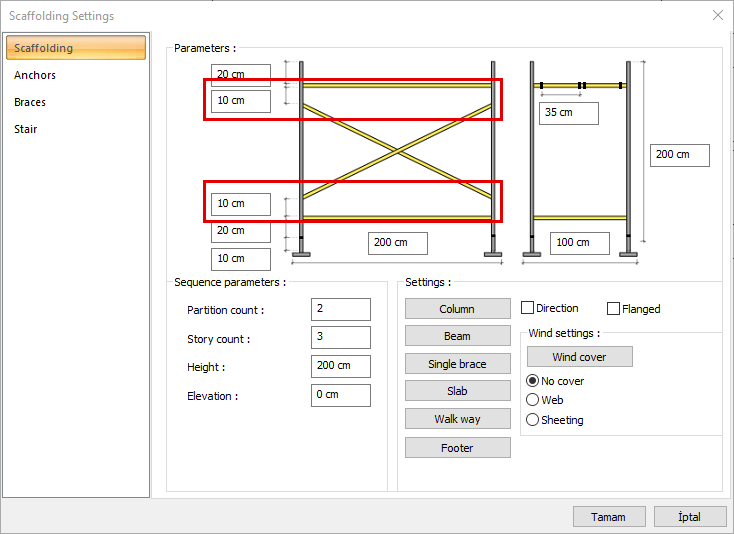The width and height of the screenshot is (734, 534).
Task: Tick the Flanged checkbox
Action: [x=614, y=309]
